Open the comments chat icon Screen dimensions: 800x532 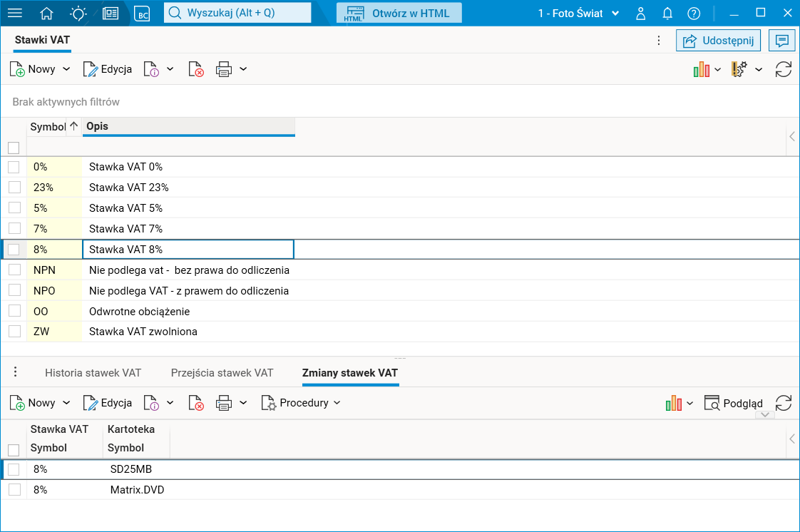coord(782,41)
